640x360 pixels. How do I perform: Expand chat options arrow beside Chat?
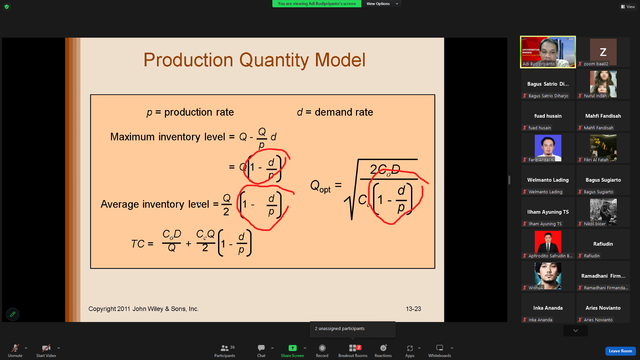272,348
